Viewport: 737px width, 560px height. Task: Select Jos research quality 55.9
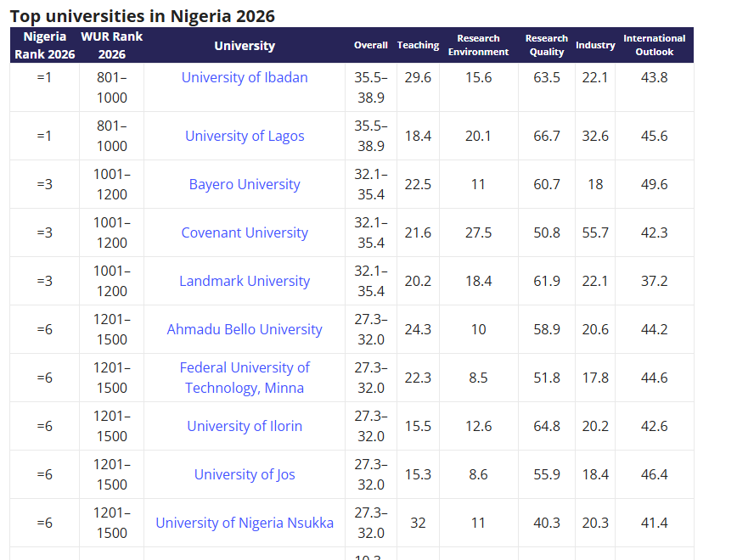pos(547,474)
